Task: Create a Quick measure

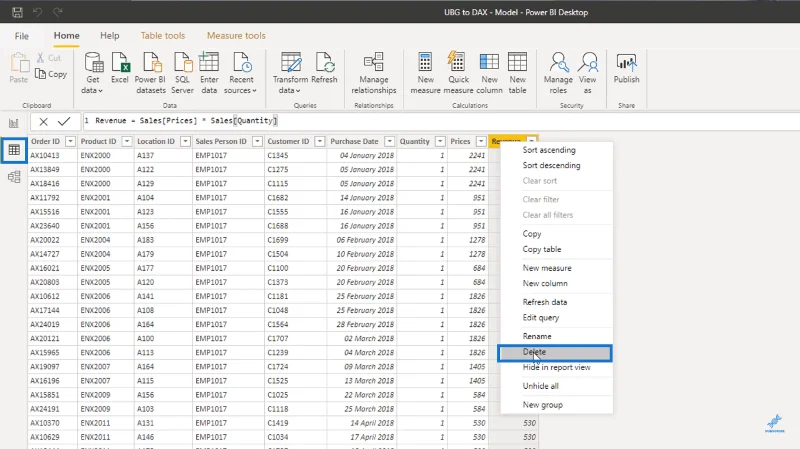Action: pyautogui.click(x=458, y=73)
